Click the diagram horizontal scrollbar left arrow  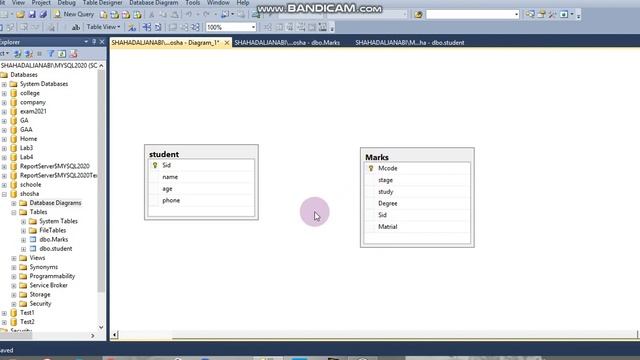coord(115,335)
